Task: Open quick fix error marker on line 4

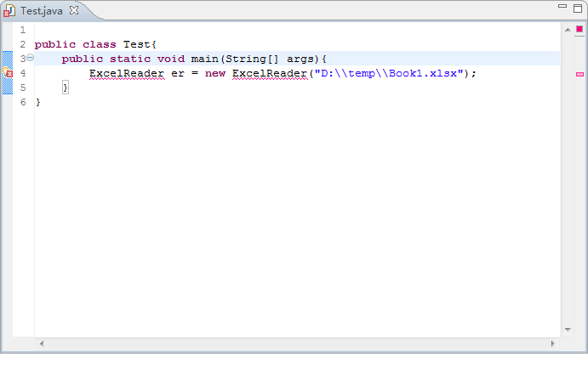Action: coord(8,72)
